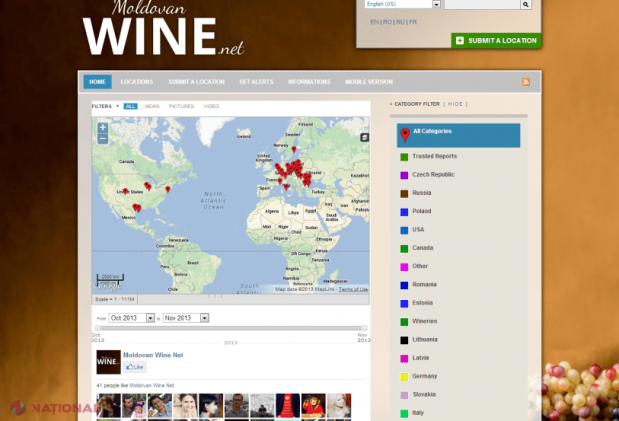Click the Moldovan Wine.net site logo
Image resolution: width=619 pixels, height=421 pixels.
pos(163,30)
